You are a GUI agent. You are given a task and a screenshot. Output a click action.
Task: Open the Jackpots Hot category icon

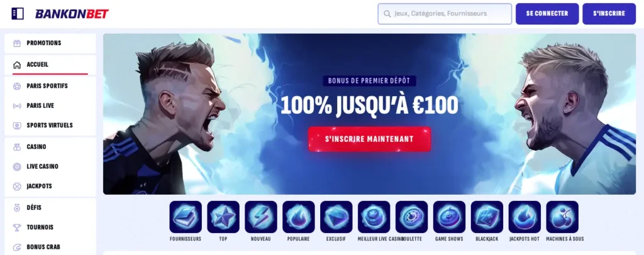point(525,217)
